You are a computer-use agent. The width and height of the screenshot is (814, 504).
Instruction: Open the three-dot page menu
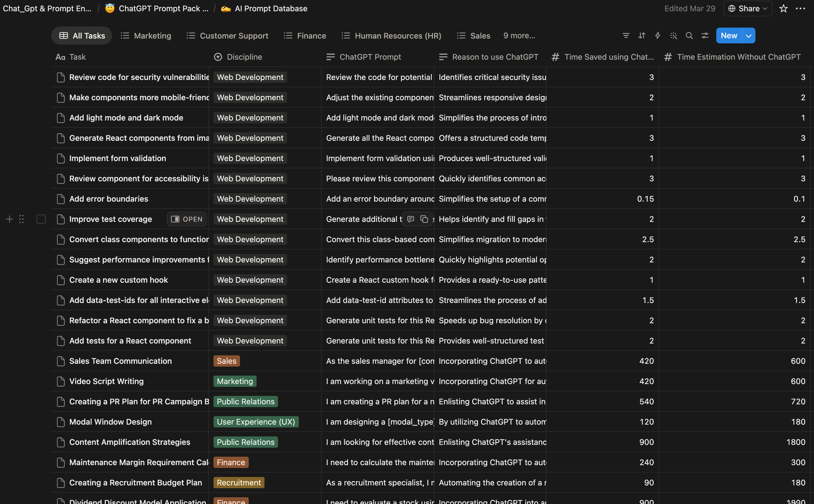tap(800, 9)
